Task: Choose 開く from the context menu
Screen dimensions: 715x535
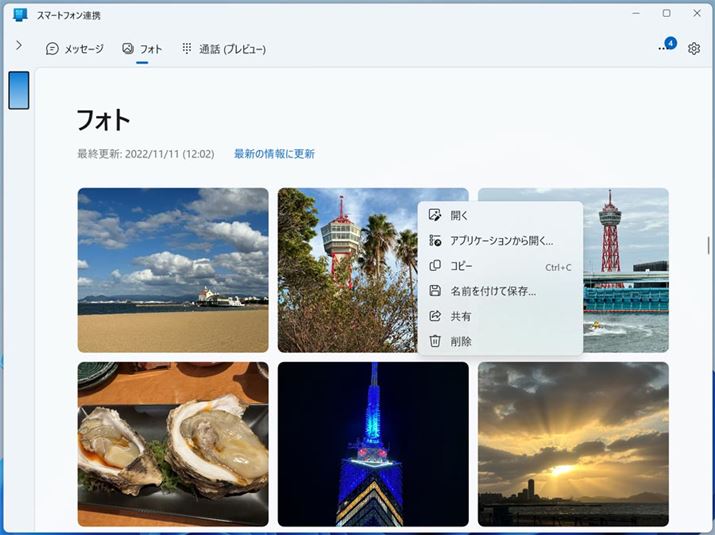Action: (x=459, y=215)
